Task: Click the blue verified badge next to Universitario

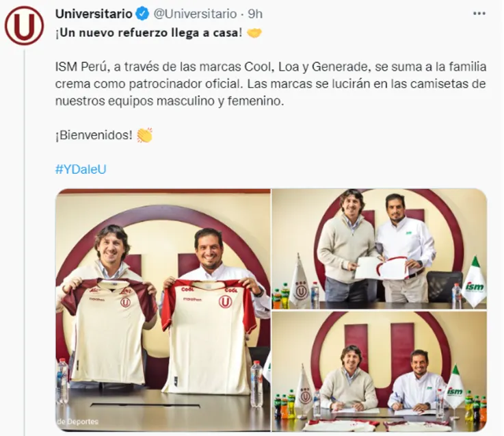Action: point(143,14)
